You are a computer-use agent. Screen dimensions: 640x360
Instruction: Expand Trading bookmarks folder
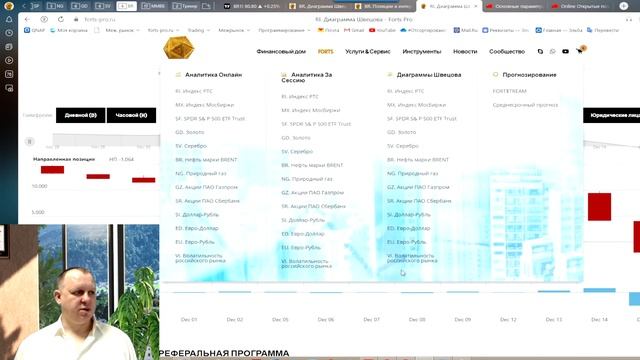(199, 30)
